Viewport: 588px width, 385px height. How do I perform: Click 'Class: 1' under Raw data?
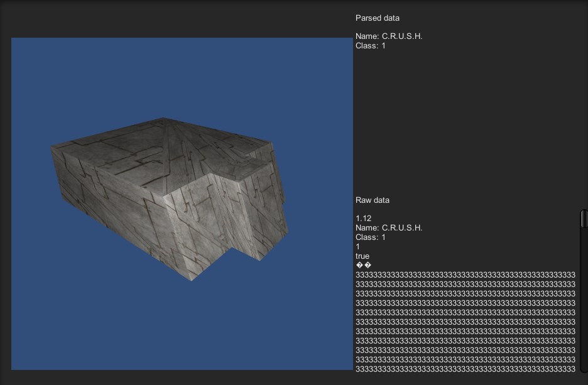pos(371,237)
